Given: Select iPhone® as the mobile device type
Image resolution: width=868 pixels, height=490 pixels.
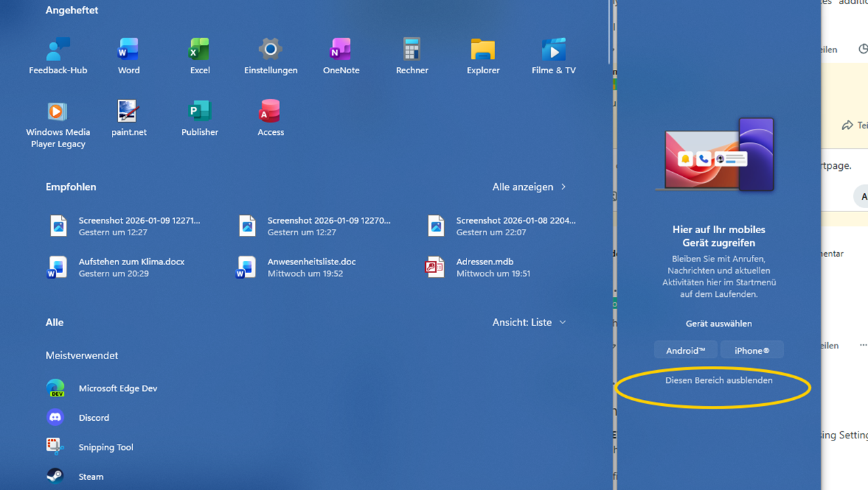Looking at the screenshot, I should (751, 350).
